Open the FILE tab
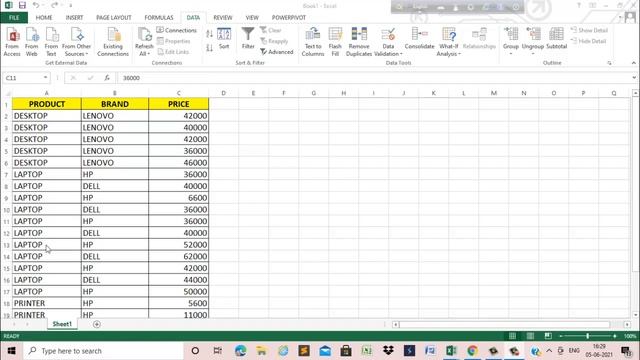 [14, 18]
